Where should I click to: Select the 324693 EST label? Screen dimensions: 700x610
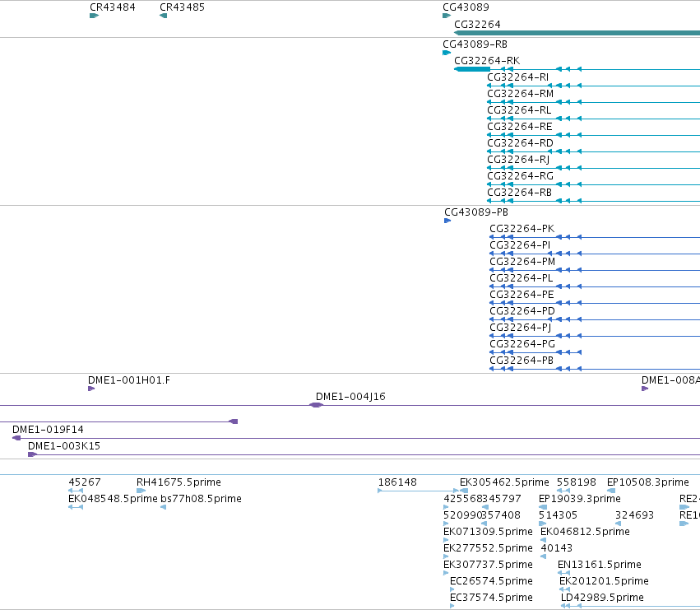click(634, 515)
